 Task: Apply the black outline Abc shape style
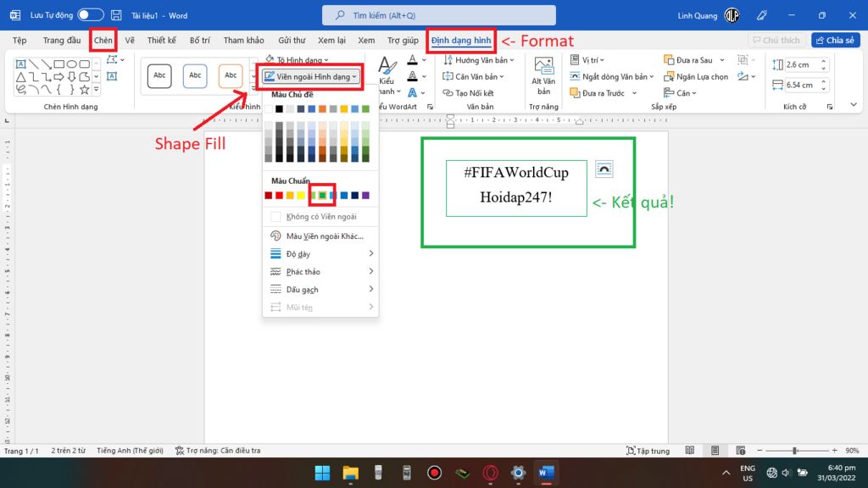coord(159,75)
